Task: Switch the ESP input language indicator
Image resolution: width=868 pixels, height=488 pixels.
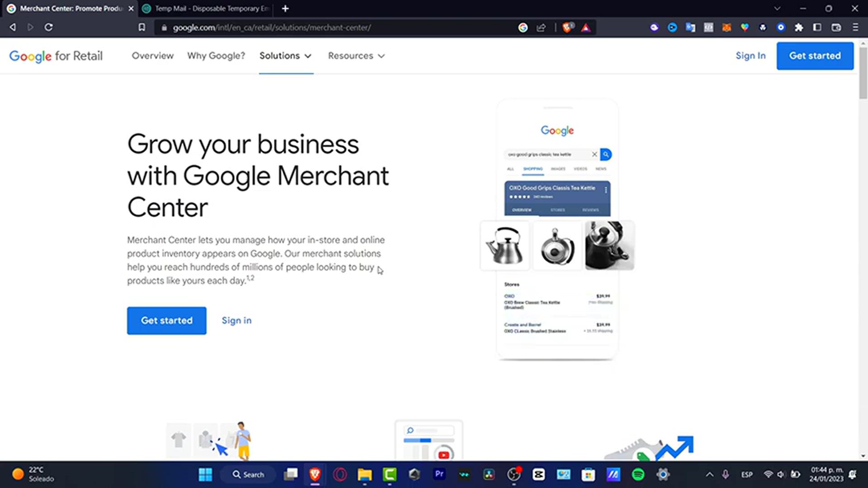Action: tap(747, 474)
